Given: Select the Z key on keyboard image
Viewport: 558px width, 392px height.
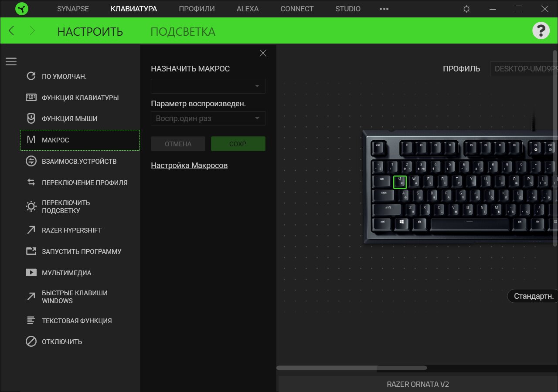Looking at the screenshot, I should [x=411, y=209].
